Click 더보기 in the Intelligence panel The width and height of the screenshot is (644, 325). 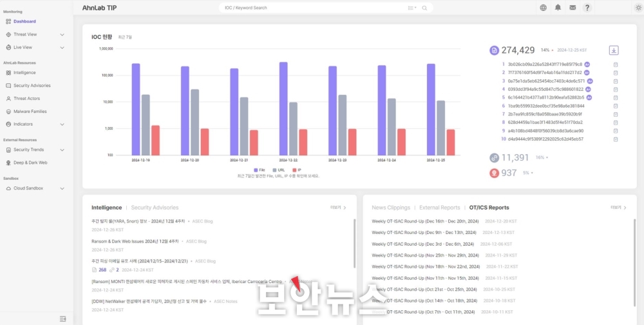point(339,208)
